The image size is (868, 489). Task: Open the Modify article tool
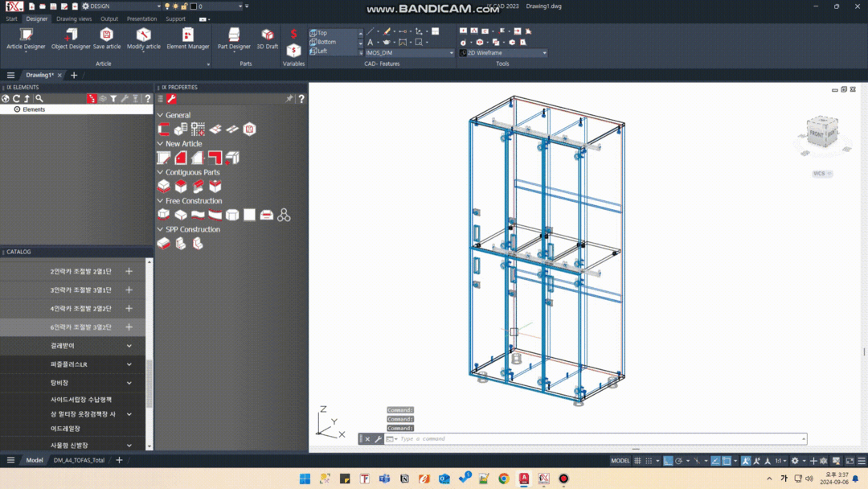click(143, 39)
